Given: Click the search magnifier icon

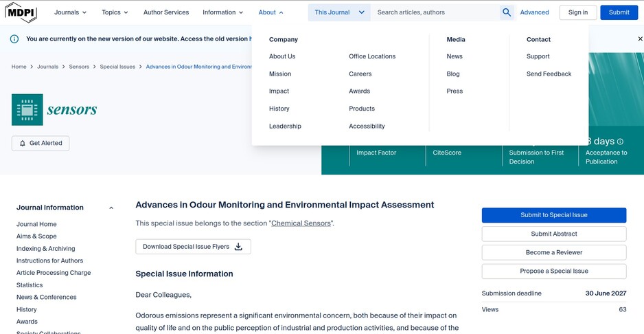Looking at the screenshot, I should (x=507, y=12).
